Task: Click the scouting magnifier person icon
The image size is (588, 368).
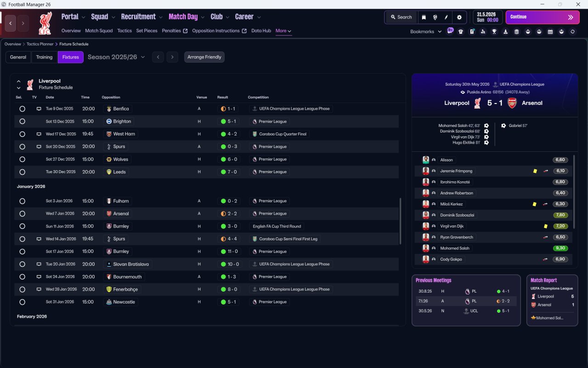Action: pyautogui.click(x=483, y=32)
